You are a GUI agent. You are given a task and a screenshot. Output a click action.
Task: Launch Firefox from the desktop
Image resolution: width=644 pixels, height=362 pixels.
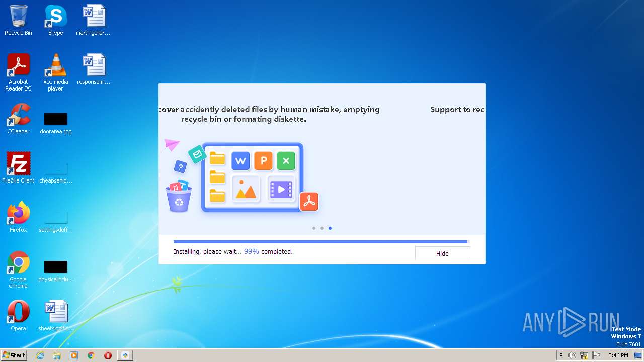point(18,217)
